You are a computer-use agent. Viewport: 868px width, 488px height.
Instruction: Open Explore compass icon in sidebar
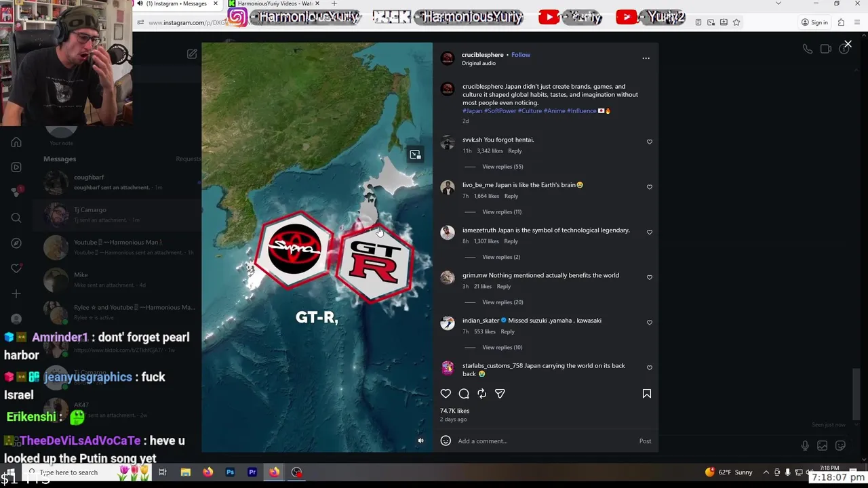(16, 243)
